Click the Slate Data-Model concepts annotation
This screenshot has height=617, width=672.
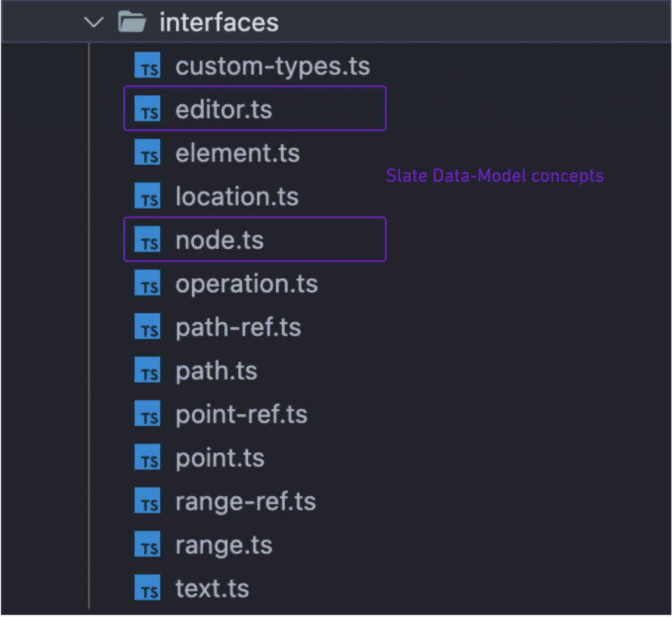click(495, 176)
